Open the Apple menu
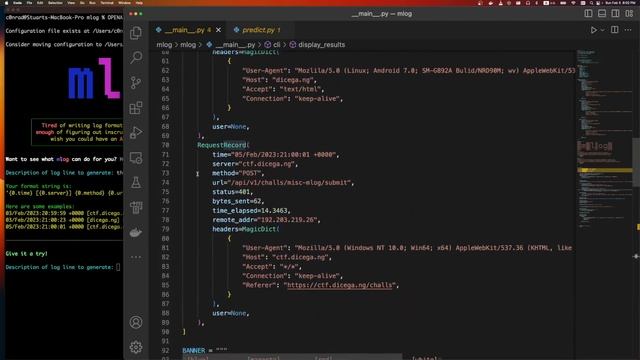This screenshot has height=360, width=640. [6, 2]
